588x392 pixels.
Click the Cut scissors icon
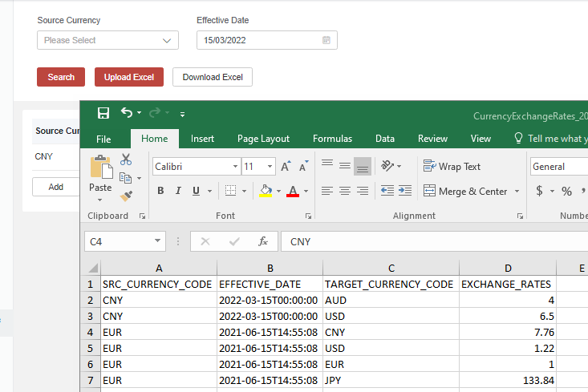coord(126,160)
